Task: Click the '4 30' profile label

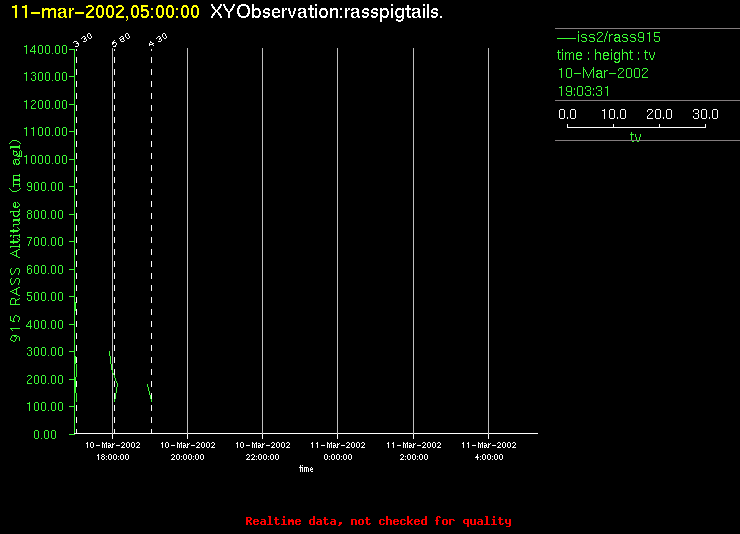Action: click(158, 41)
